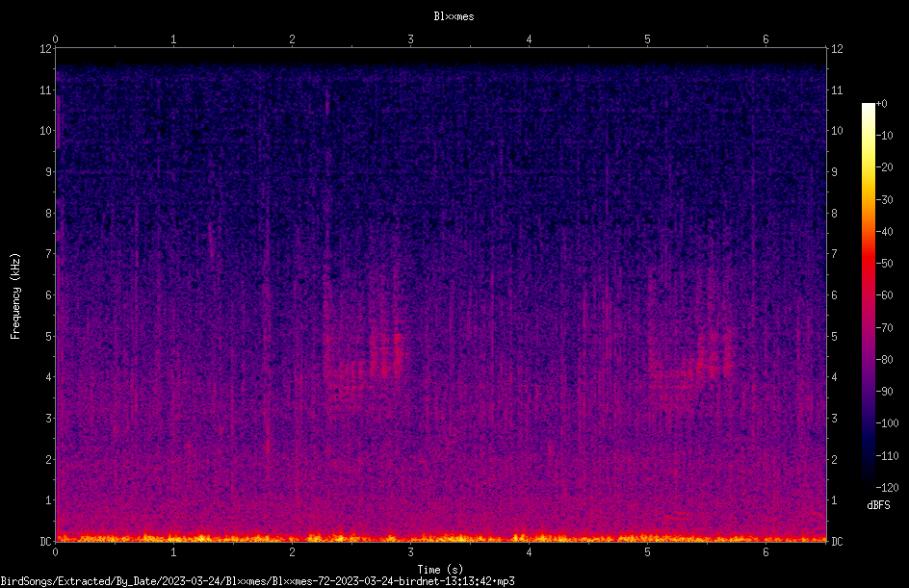Click the 3 second marker on bottom axis
Viewport: 909px width, 588px height.
tap(410, 552)
